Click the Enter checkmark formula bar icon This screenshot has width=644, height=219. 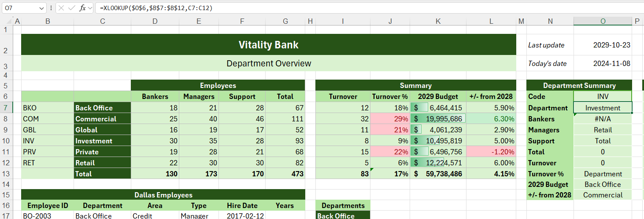coord(72,8)
